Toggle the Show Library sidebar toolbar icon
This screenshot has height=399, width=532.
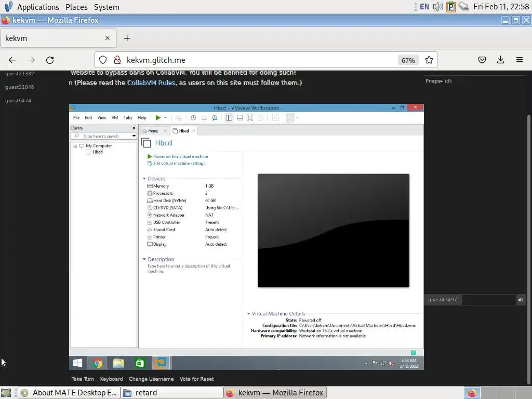pyautogui.click(x=229, y=118)
